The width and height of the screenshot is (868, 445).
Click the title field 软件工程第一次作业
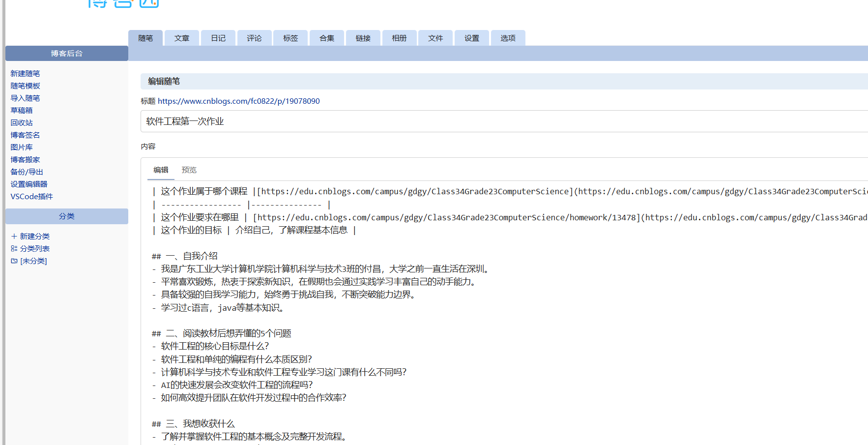point(504,121)
